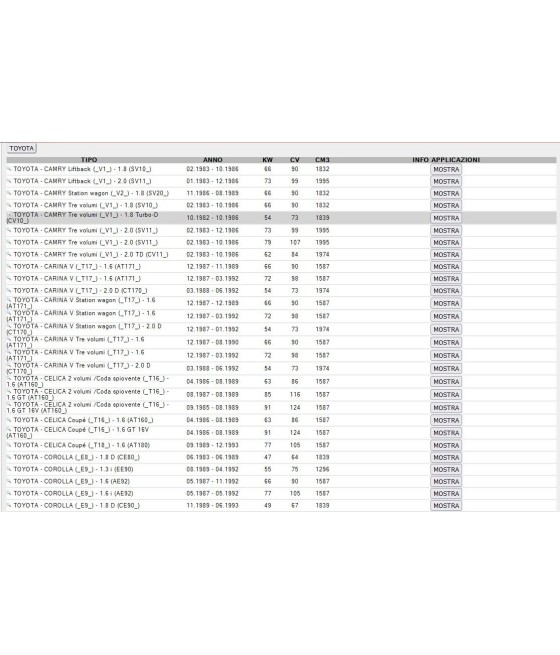Image resolution: width=560 pixels, height=655 pixels.
Task: Click the magnifier icon beside CARINA V 2.0 D (CT170_)
Action: [x=9, y=291]
